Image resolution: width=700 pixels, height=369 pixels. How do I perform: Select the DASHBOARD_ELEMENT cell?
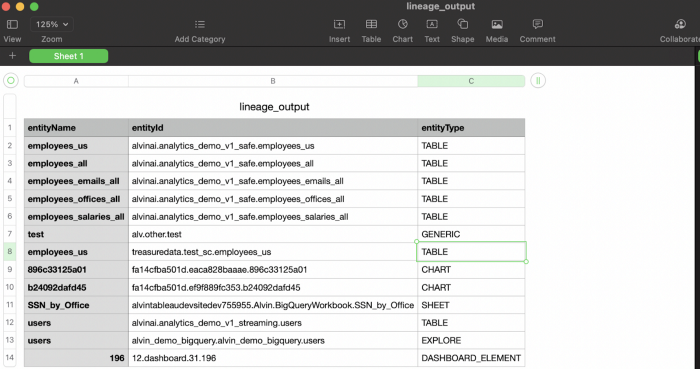(x=471, y=358)
